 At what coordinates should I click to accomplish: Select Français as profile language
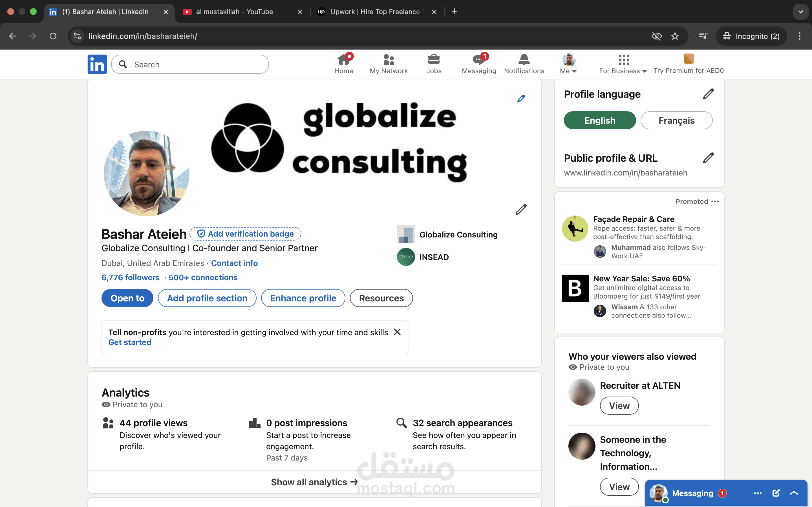click(x=676, y=120)
